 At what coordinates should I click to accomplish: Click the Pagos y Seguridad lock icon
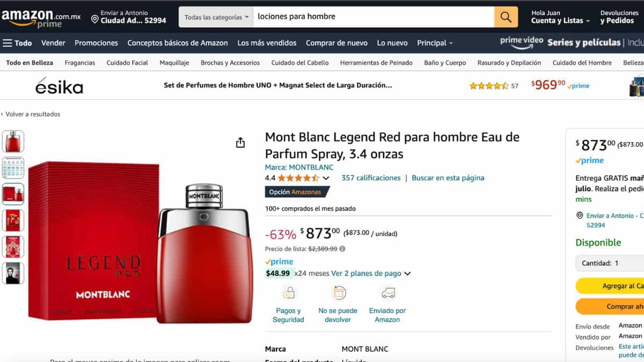coord(289,293)
